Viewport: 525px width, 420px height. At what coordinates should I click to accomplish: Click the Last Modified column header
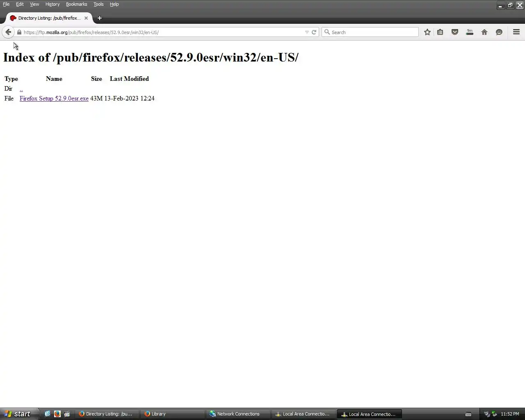pyautogui.click(x=129, y=79)
